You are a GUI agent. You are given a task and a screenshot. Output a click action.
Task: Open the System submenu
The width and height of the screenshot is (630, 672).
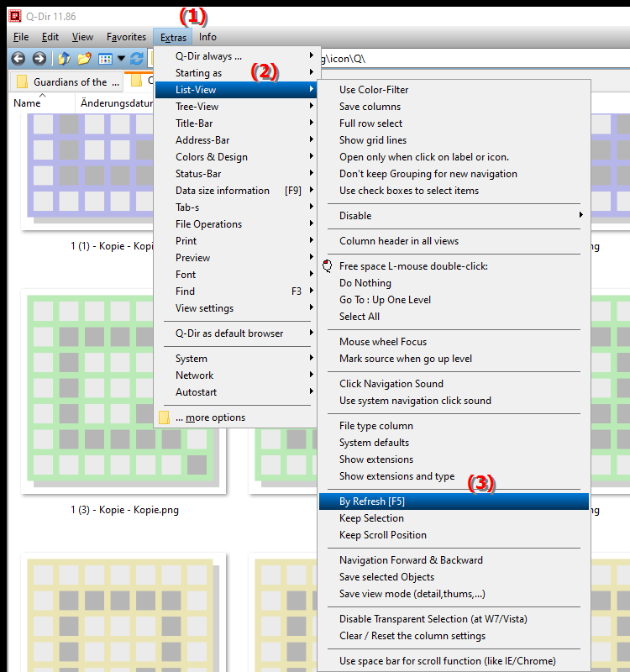coord(237,359)
